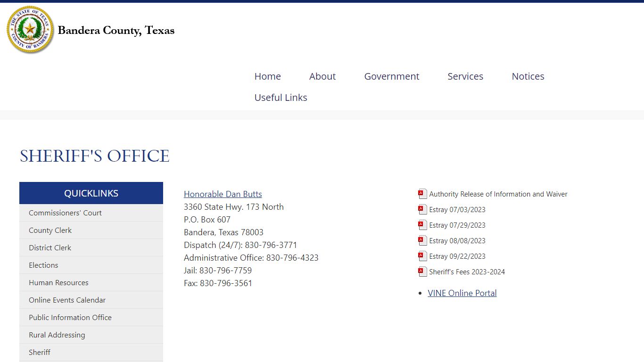This screenshot has height=362, width=644.
Task: Open Honorable Dan Butts link
Action: tap(223, 194)
